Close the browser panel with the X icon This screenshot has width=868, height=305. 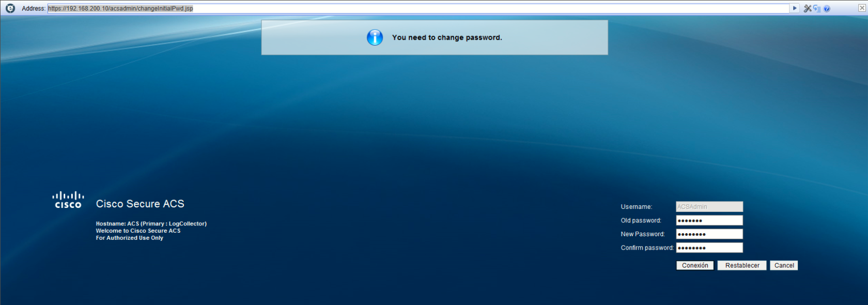(862, 8)
